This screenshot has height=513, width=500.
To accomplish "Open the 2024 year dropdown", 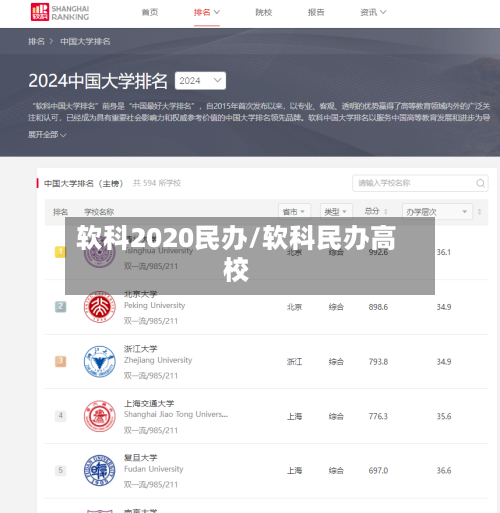I will click(200, 81).
